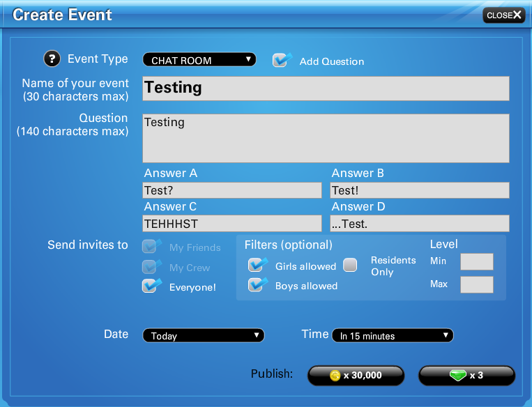Toggle the My Friends checkbox
The width and height of the screenshot is (532, 407).
pyautogui.click(x=151, y=247)
